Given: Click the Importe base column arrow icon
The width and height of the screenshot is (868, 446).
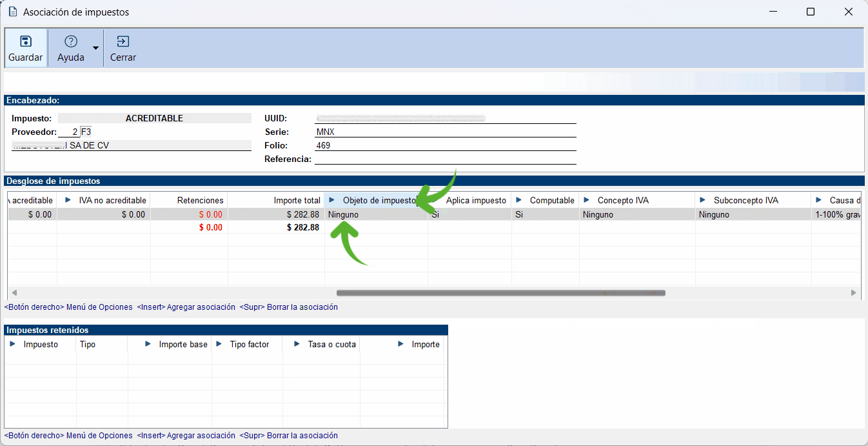Looking at the screenshot, I should pyautogui.click(x=148, y=344).
